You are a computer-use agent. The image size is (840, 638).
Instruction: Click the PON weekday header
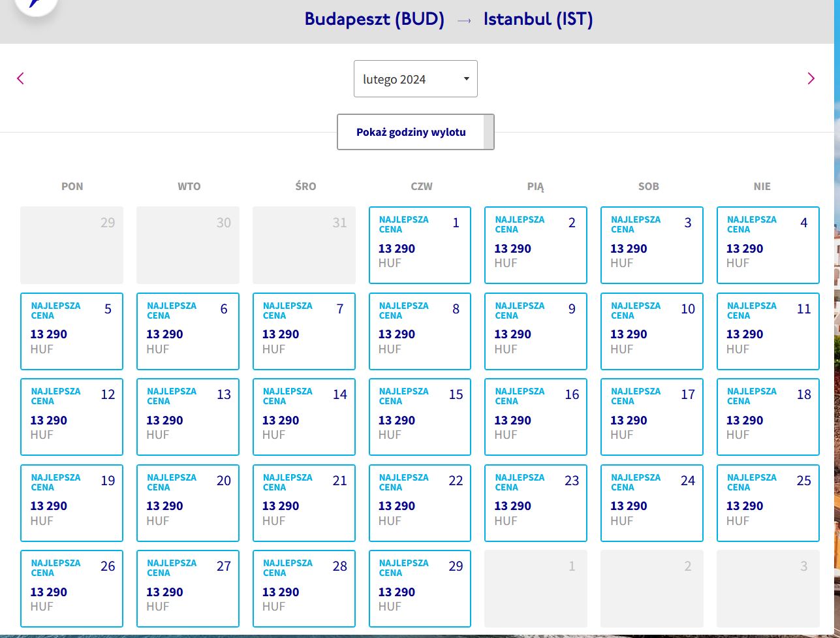72,186
